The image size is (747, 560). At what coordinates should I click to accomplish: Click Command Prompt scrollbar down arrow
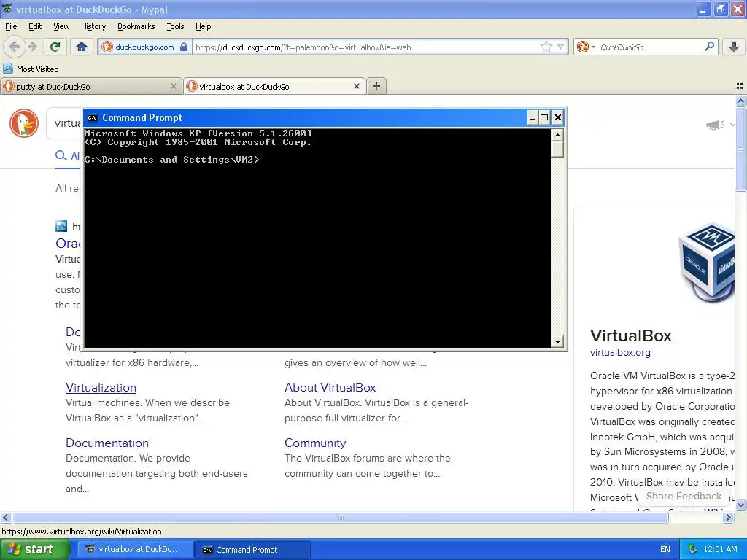point(557,341)
